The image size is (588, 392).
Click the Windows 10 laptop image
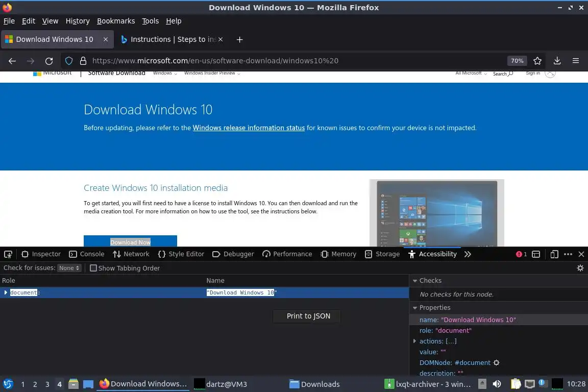pos(437,213)
